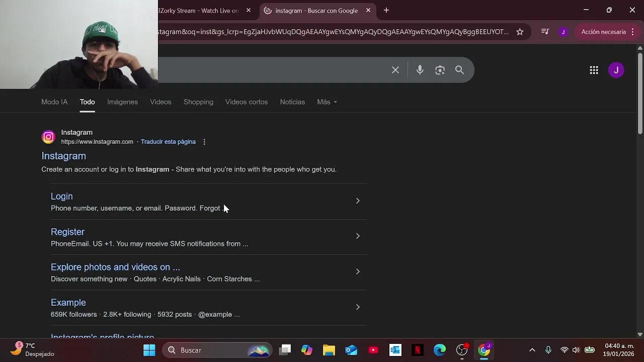Open the Google account avatar J
The width and height of the screenshot is (644, 362).
click(x=616, y=70)
